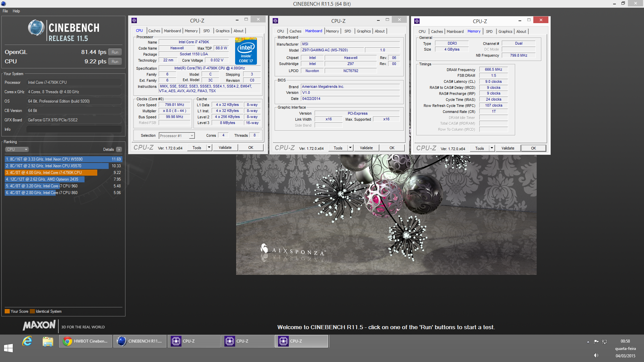Click Tools button in third CPU-Z
644x362 pixels.
pyautogui.click(x=480, y=148)
